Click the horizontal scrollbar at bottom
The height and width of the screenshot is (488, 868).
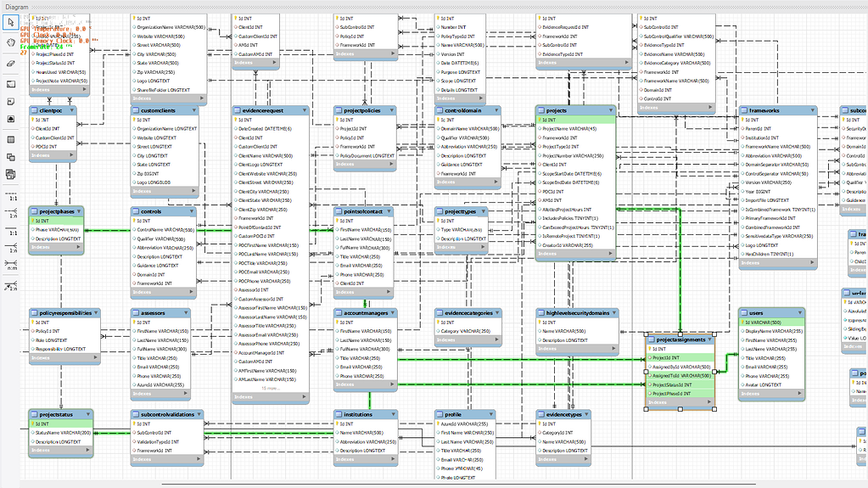[x=424, y=484]
